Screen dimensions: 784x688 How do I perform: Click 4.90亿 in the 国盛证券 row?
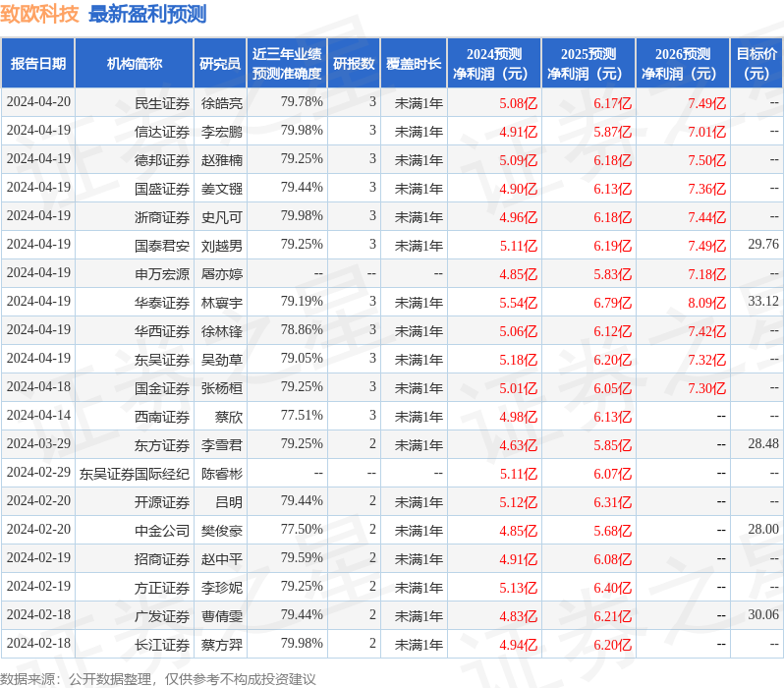[x=519, y=189]
